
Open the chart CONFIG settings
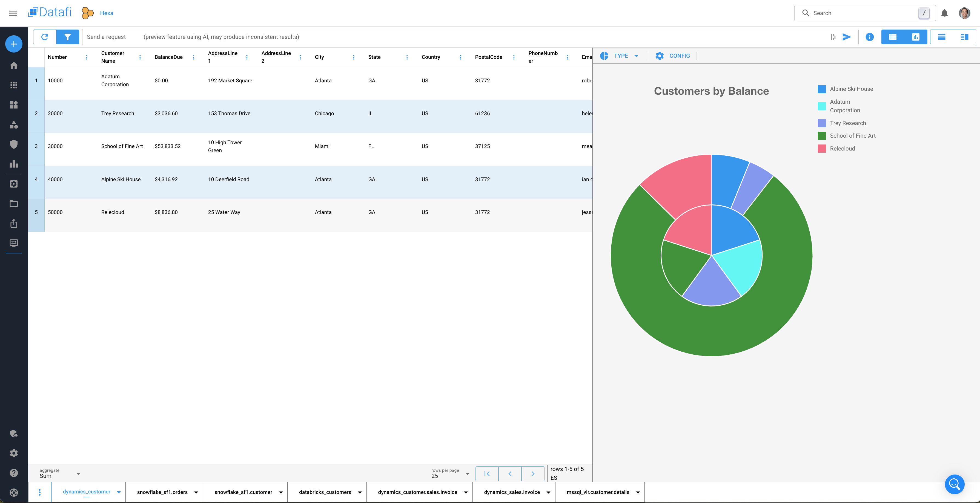(673, 56)
